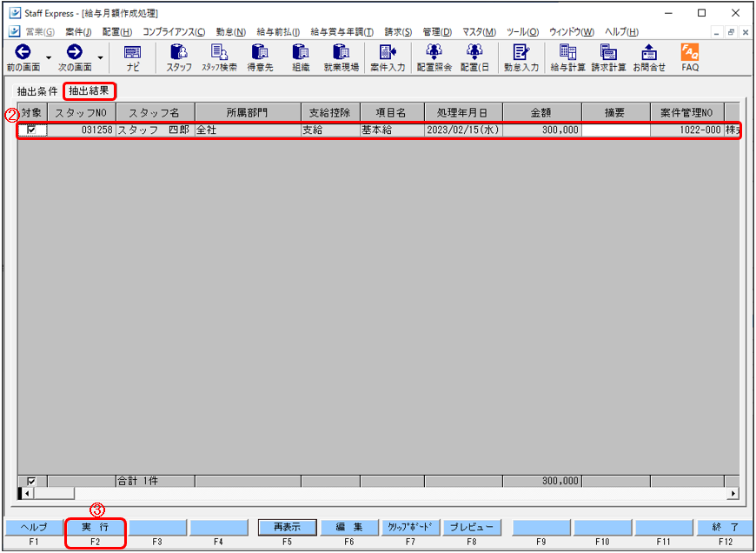756x553 pixels.
Task: Expand the 次の画面 dropdown arrow
Action: point(101,58)
